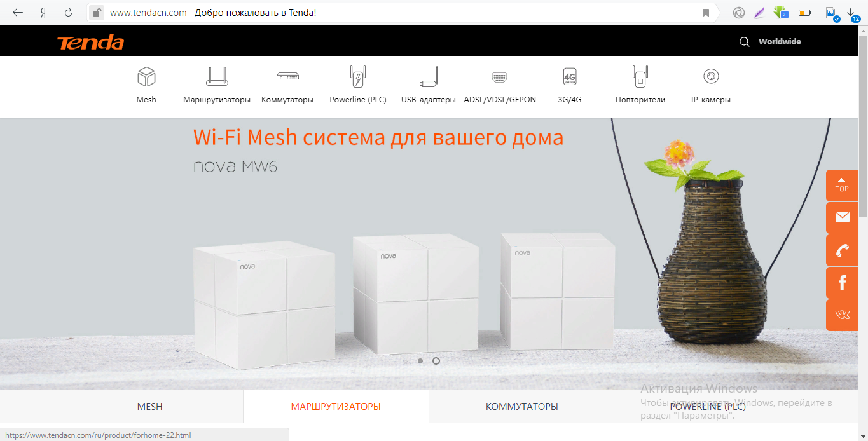Click the Mesh text label
868x441 pixels.
coord(146,100)
